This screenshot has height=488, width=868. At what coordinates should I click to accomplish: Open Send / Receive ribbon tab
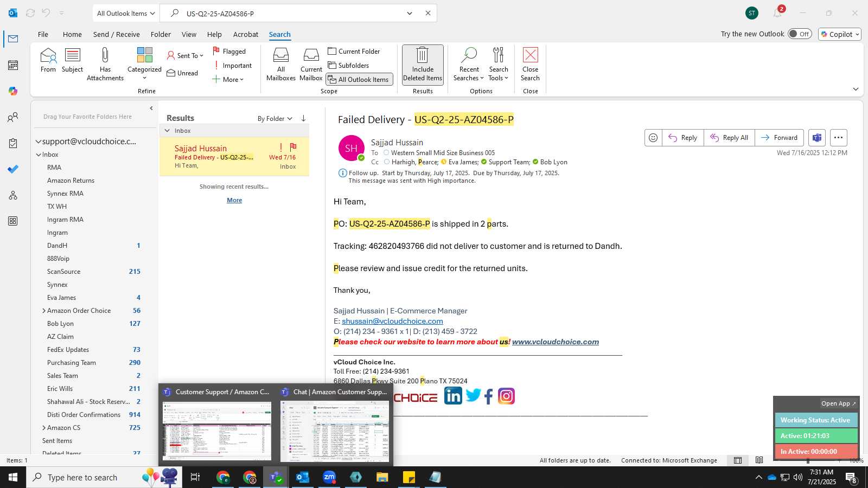(x=116, y=34)
